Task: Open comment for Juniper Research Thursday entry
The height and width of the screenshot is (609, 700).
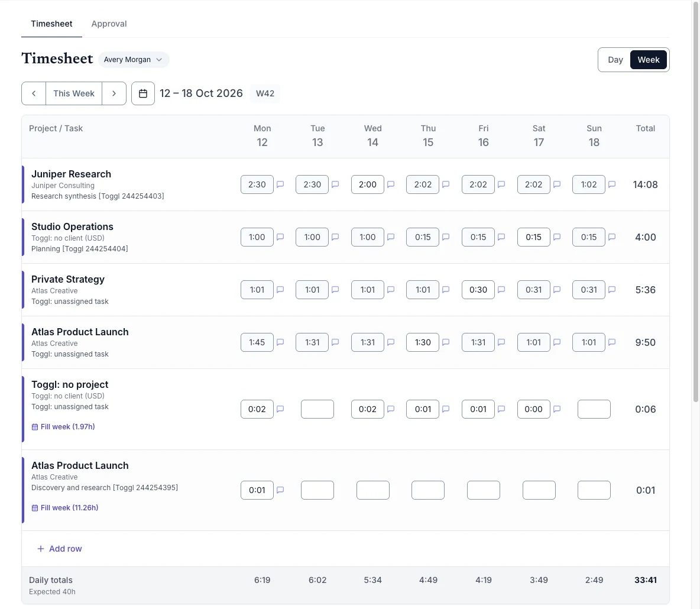Action: coord(446,184)
